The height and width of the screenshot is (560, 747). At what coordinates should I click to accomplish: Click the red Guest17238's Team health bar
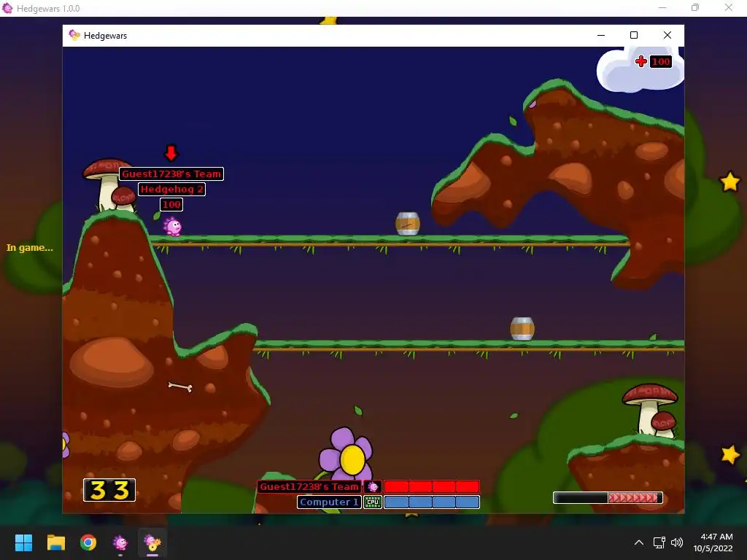tap(432, 486)
